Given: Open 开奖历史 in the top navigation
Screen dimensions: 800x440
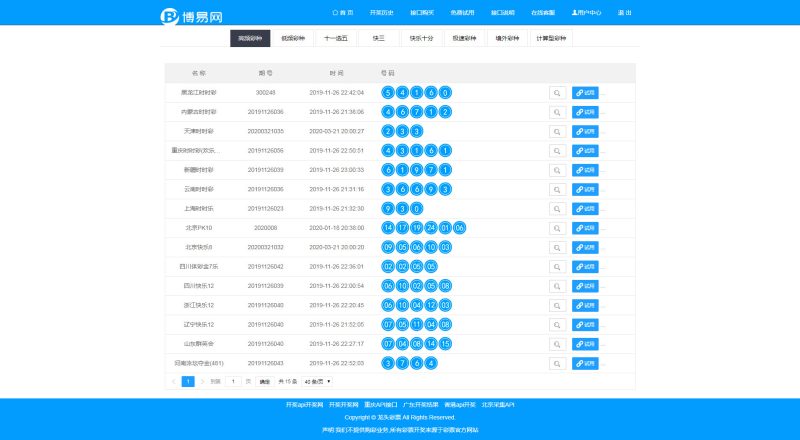Looking at the screenshot, I should (382, 13).
